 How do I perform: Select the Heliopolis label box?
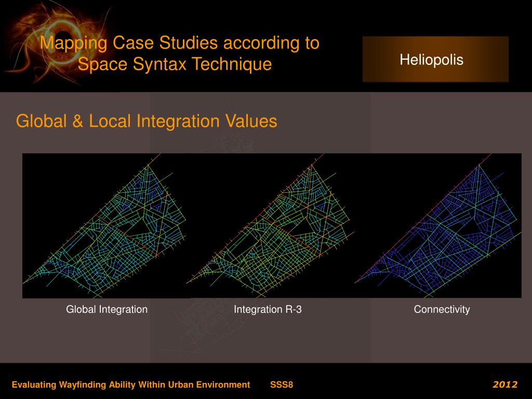coord(435,59)
